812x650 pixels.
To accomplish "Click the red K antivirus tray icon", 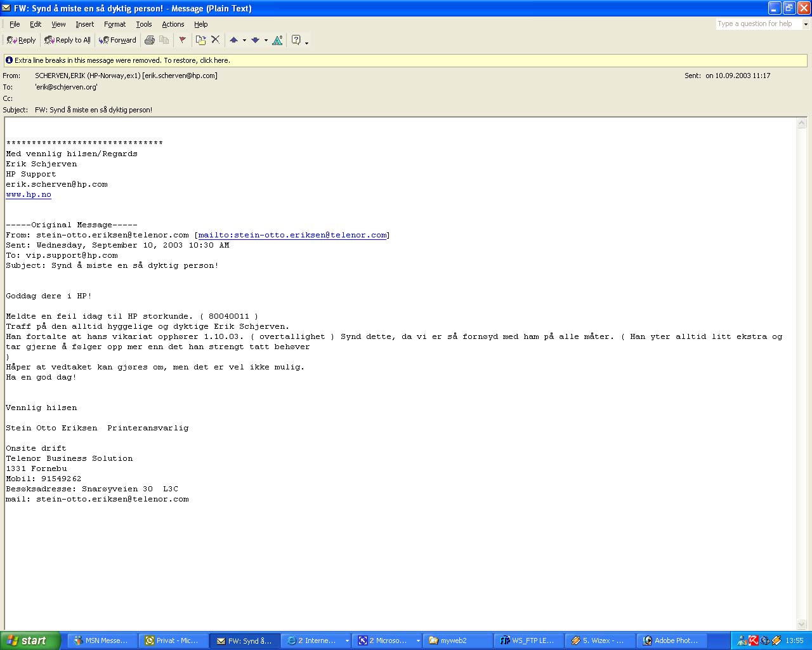I will [x=754, y=640].
